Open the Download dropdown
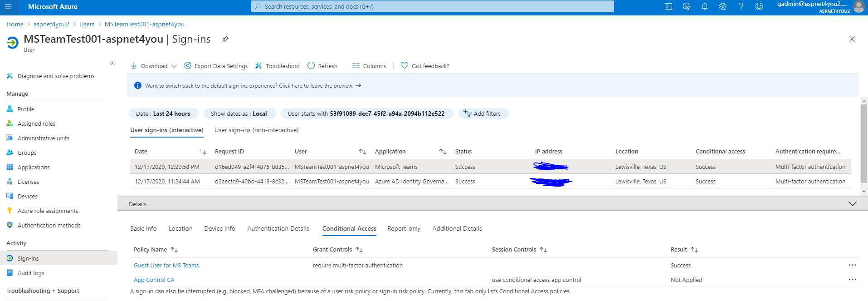868x301 pixels. (153, 66)
